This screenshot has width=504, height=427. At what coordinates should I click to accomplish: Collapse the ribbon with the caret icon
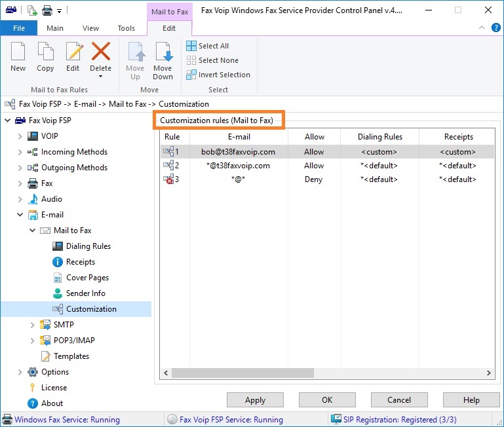click(x=482, y=28)
